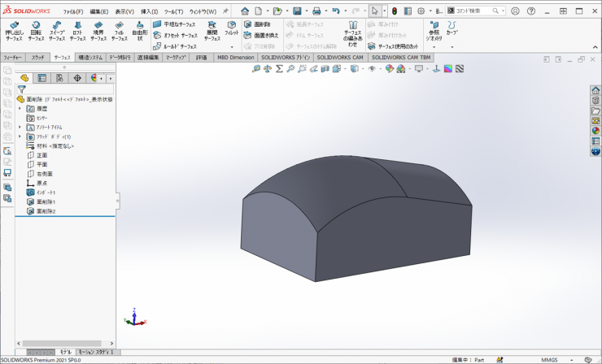
Task: Select the 回転サーフェス (Revolved Surface) tool
Action: coord(36,31)
